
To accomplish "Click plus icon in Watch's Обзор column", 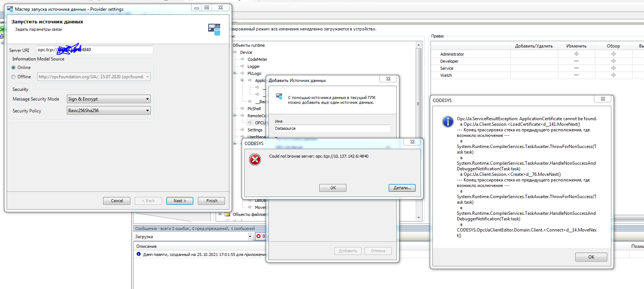I will 613,75.
